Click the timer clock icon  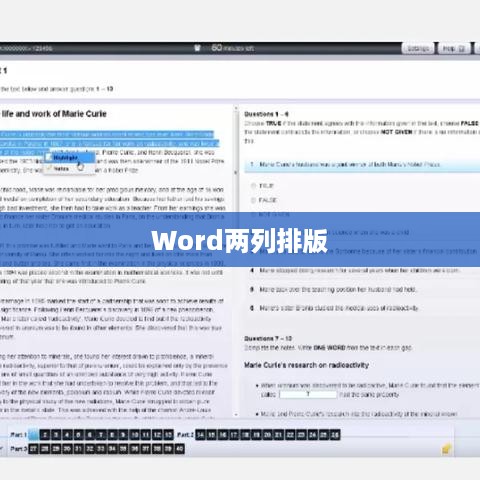pyautogui.click(x=197, y=48)
